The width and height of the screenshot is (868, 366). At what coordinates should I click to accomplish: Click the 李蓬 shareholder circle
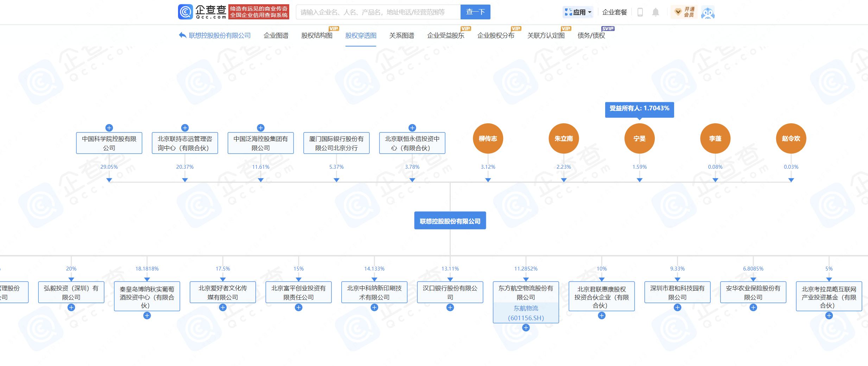tap(715, 138)
